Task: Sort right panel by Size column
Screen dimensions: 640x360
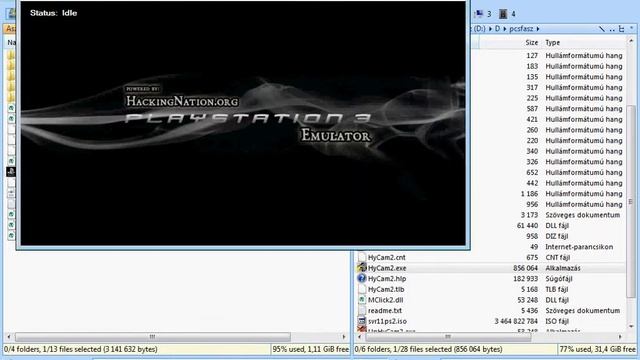Action: click(x=531, y=42)
